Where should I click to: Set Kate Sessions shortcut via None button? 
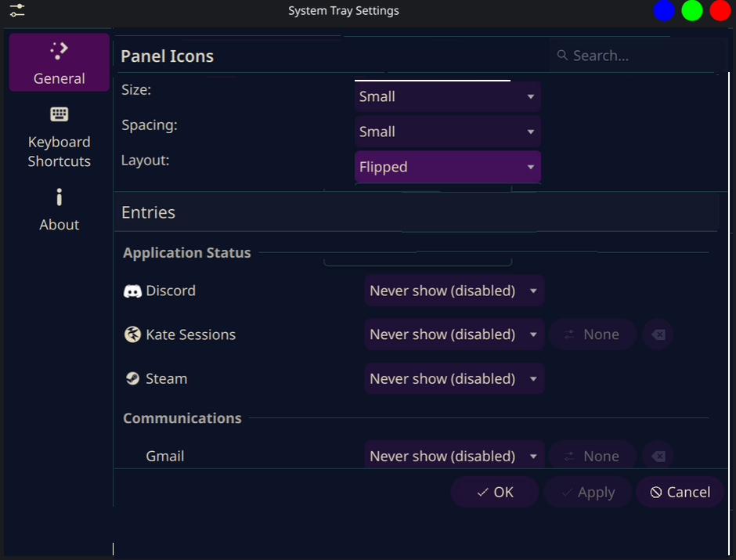click(x=592, y=335)
